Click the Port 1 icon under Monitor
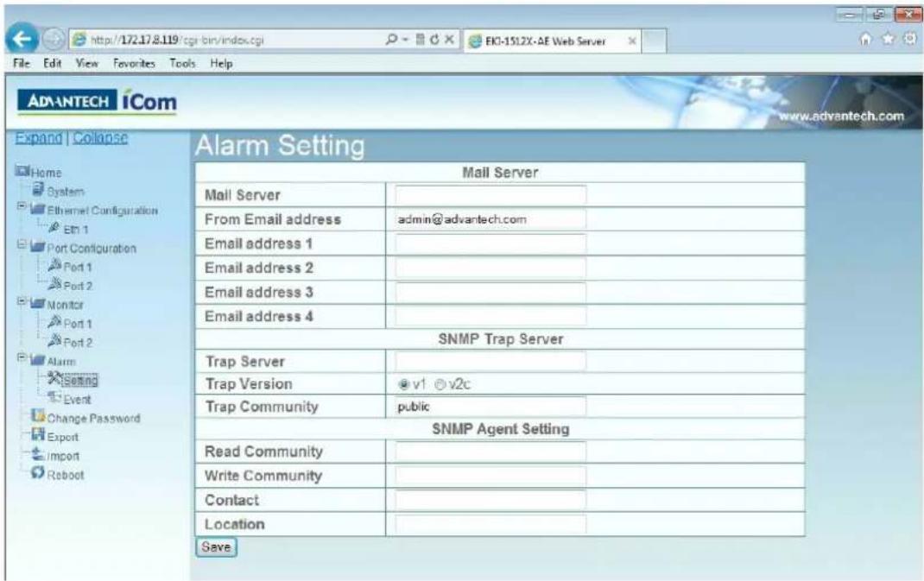 [54, 322]
